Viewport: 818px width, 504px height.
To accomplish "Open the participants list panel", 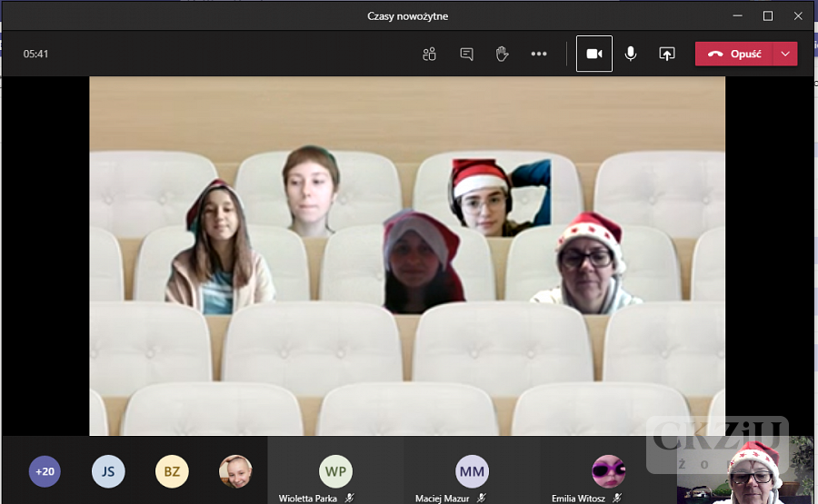I will click(430, 54).
